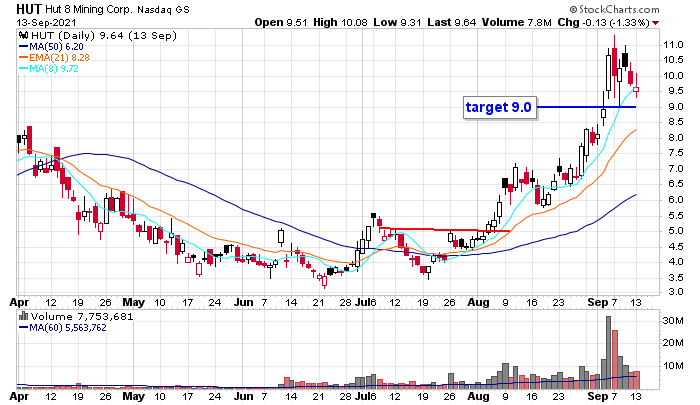Screen dimensions: 700x405
Task: Click the 10M volume axis label
Action: 673,366
